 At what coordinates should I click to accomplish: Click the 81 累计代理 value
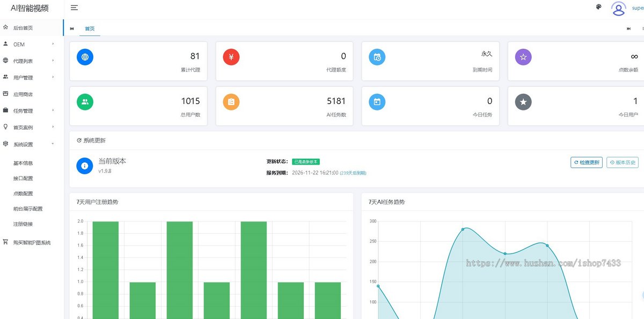click(195, 56)
